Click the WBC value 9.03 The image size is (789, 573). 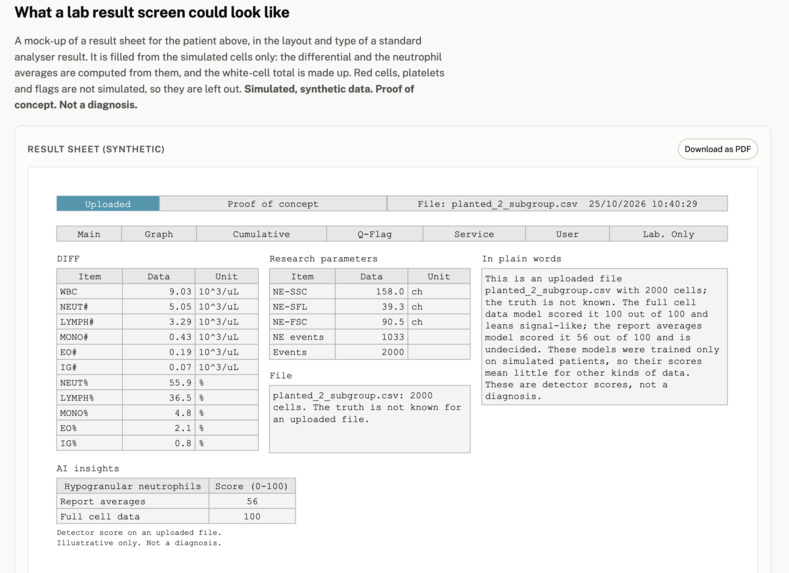tap(159, 292)
